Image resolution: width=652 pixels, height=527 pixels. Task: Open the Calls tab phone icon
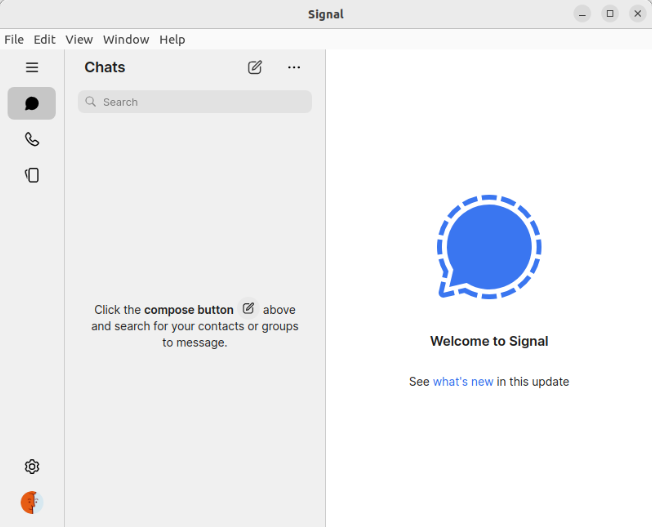click(x=32, y=139)
